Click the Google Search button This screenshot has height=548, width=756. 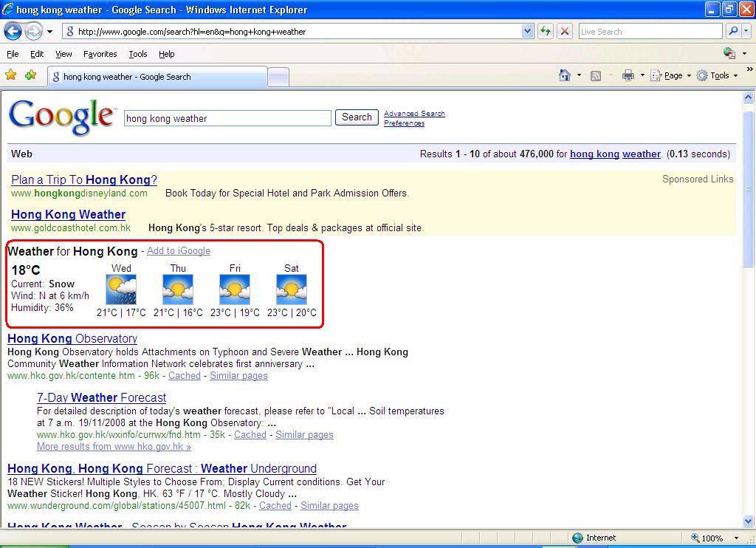pyautogui.click(x=357, y=117)
